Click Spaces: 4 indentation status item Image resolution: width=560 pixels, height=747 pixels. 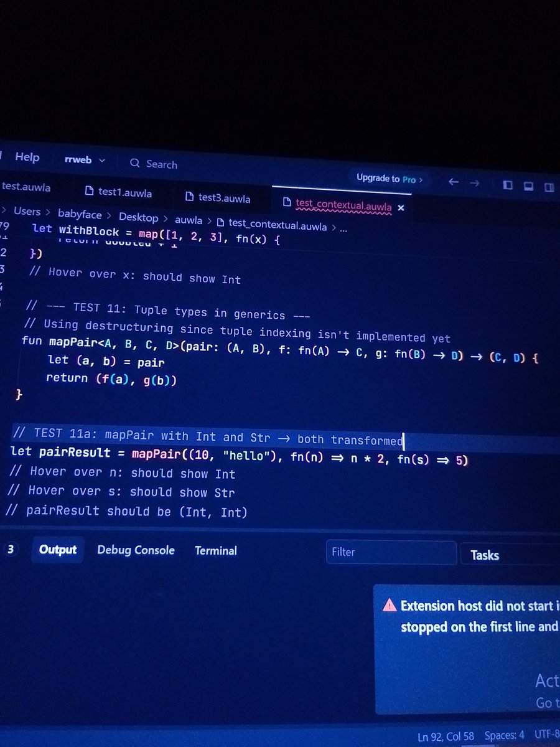pyautogui.click(x=504, y=736)
